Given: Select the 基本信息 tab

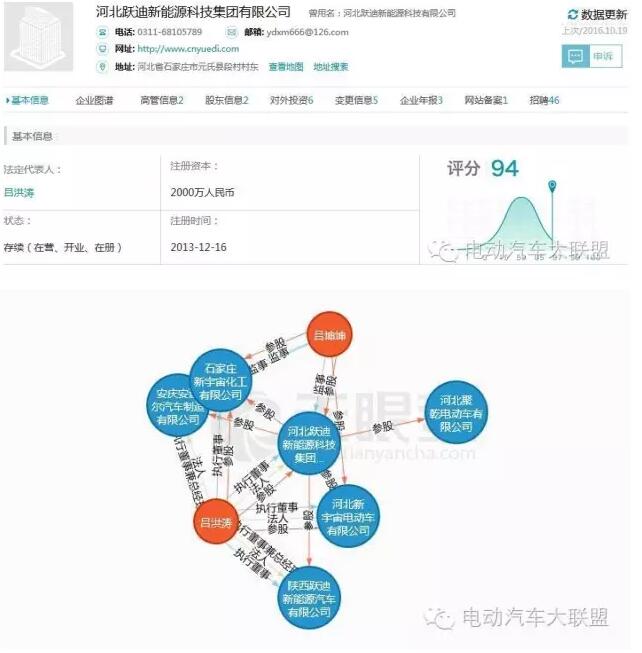Looking at the screenshot, I should coord(30,100).
